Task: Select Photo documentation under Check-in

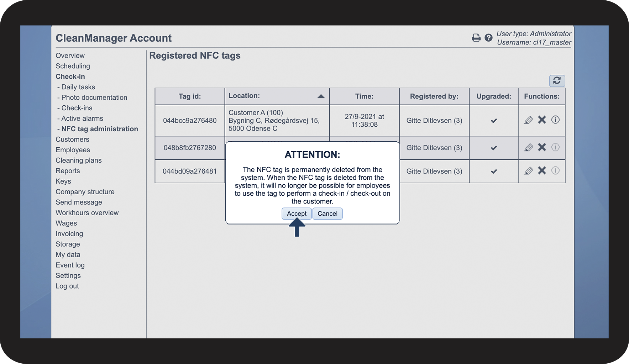Action: point(94,97)
